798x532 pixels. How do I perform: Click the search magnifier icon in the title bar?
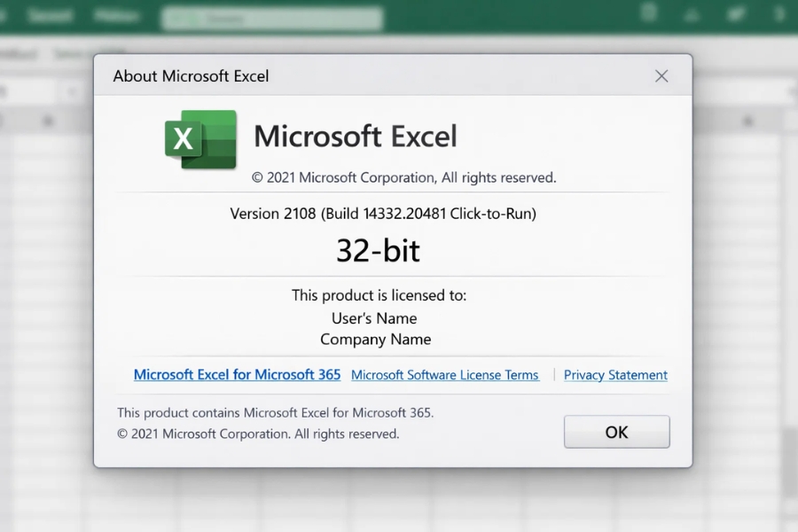(177, 16)
